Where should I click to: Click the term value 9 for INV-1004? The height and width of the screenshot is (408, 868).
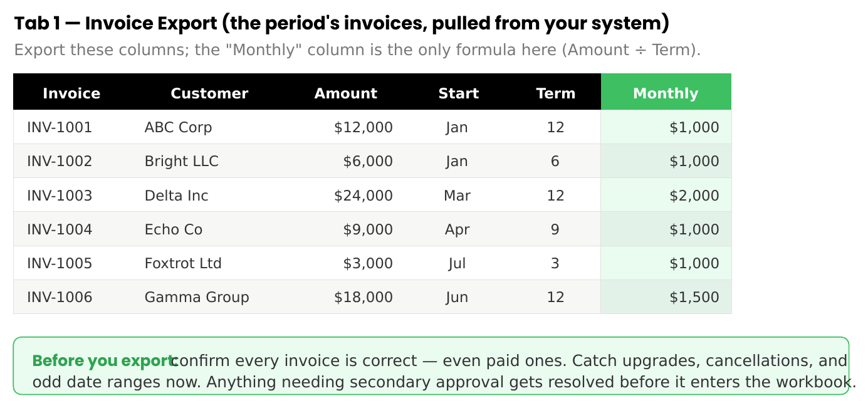[555, 229]
